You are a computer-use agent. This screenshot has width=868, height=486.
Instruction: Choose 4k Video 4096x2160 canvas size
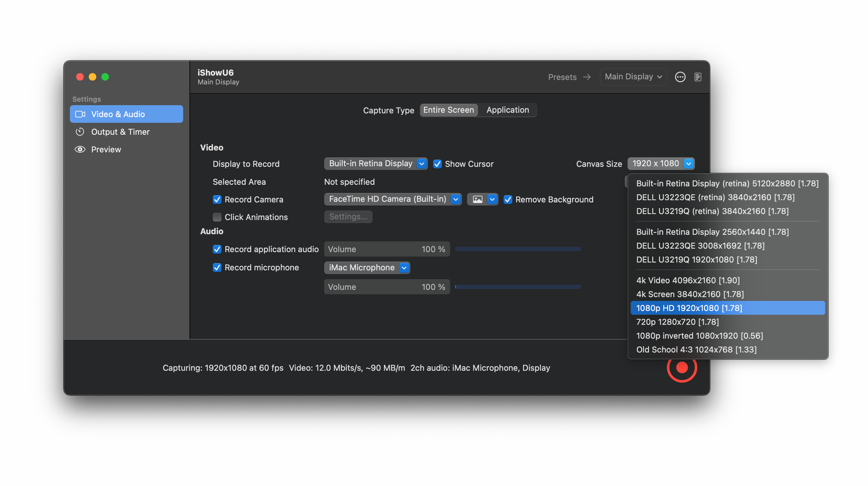point(727,280)
